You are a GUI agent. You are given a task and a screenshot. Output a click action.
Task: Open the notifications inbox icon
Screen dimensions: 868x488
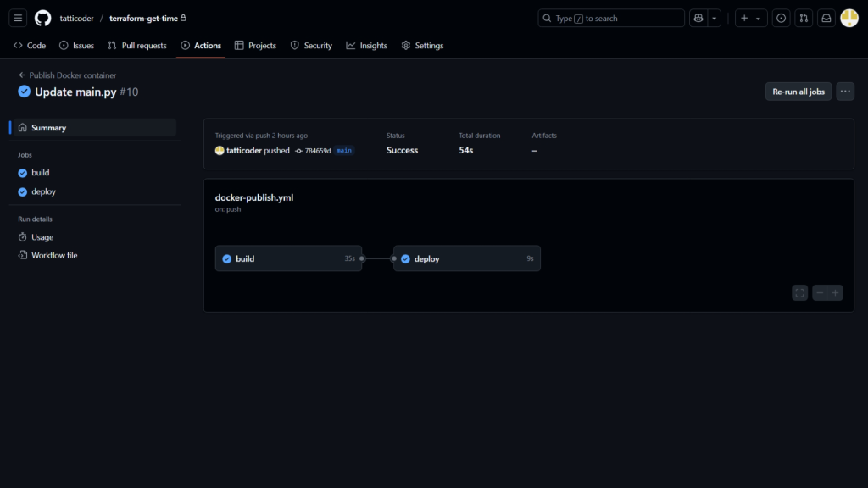tap(826, 18)
